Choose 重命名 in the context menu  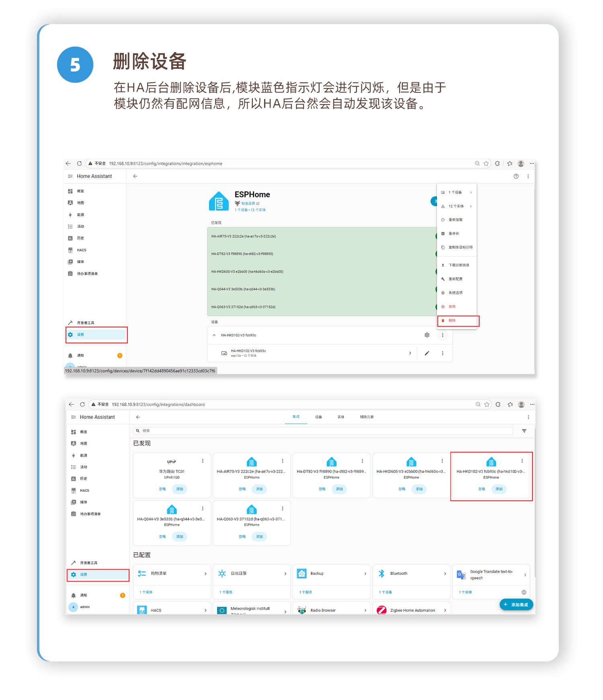click(x=457, y=233)
